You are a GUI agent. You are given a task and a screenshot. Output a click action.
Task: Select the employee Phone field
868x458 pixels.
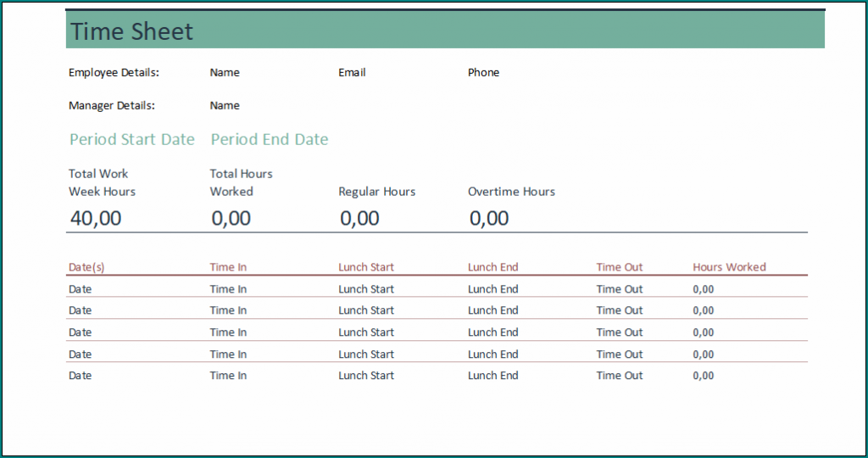[x=483, y=73]
